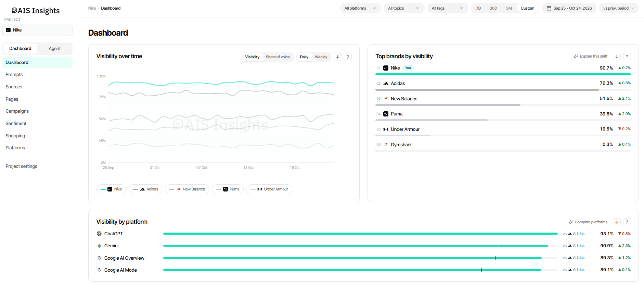Click the Puma logo in top brands

tap(386, 114)
